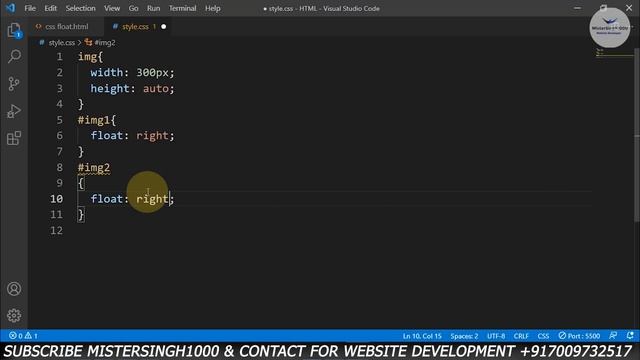Open the Accounts icon

[14, 289]
